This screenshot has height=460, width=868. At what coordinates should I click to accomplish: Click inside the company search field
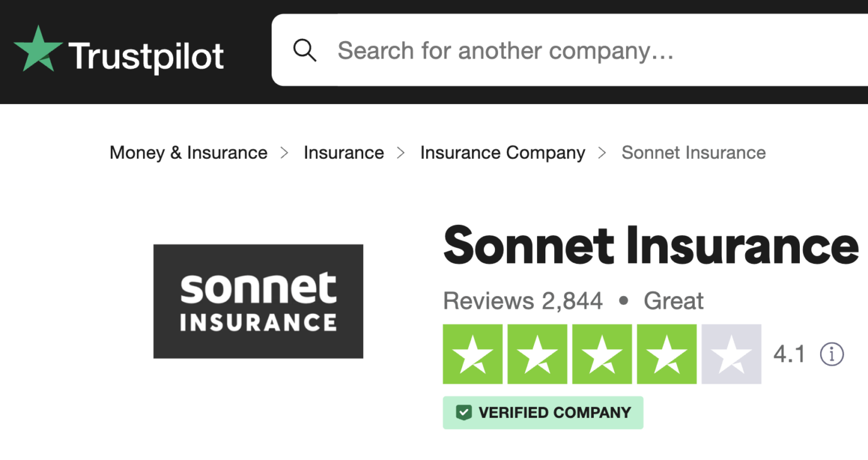(504, 50)
